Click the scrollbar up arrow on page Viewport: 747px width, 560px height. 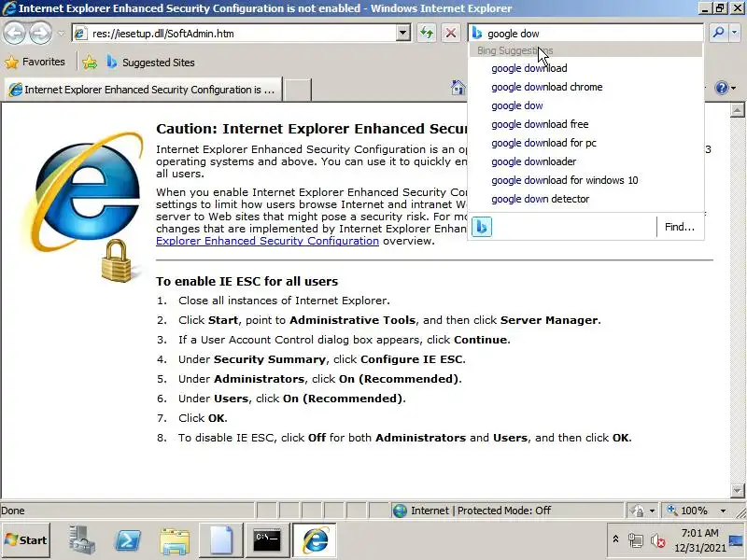coord(737,110)
